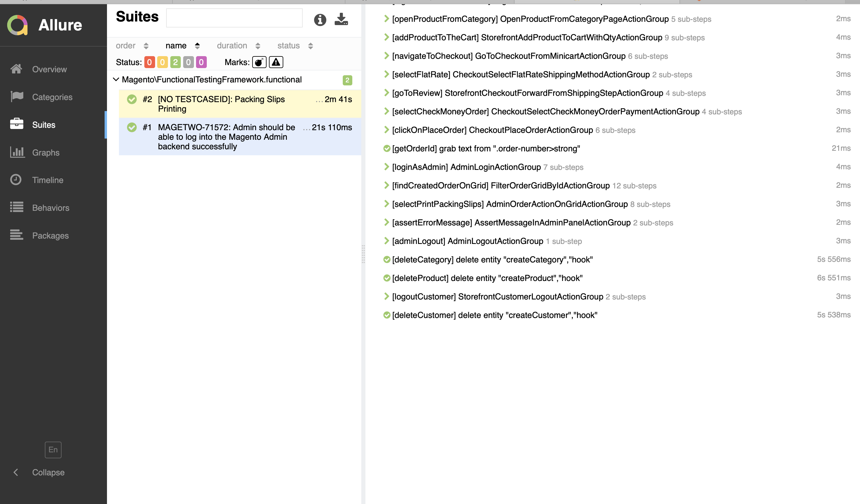Click the passed check icon on test #2
Screen dimensions: 860x504
click(132, 99)
